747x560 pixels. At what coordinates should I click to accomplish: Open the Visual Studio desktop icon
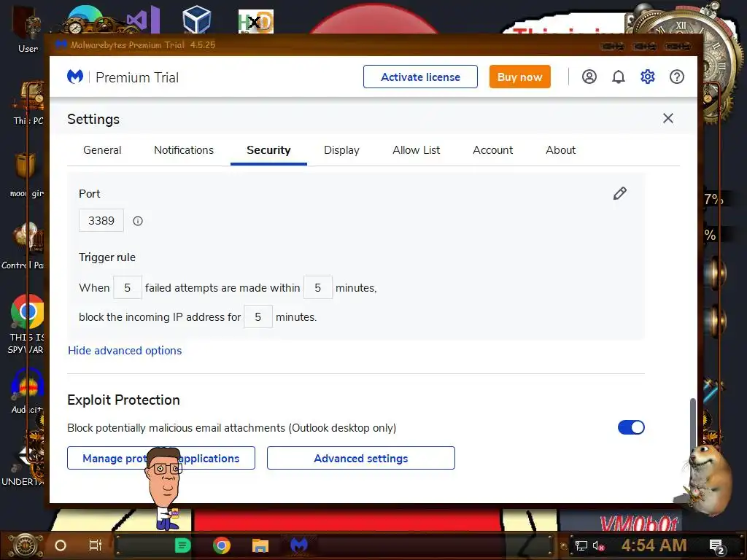click(143, 20)
